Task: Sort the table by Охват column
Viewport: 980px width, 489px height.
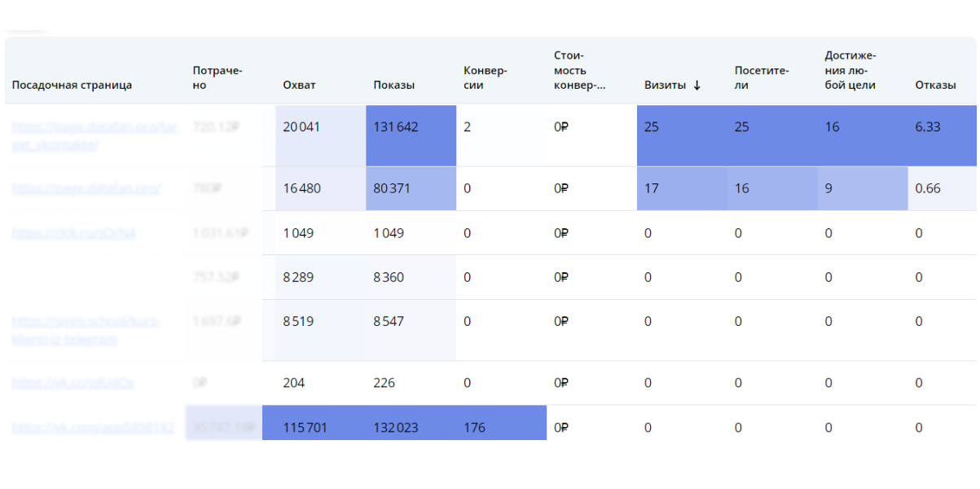Action: pyautogui.click(x=299, y=86)
